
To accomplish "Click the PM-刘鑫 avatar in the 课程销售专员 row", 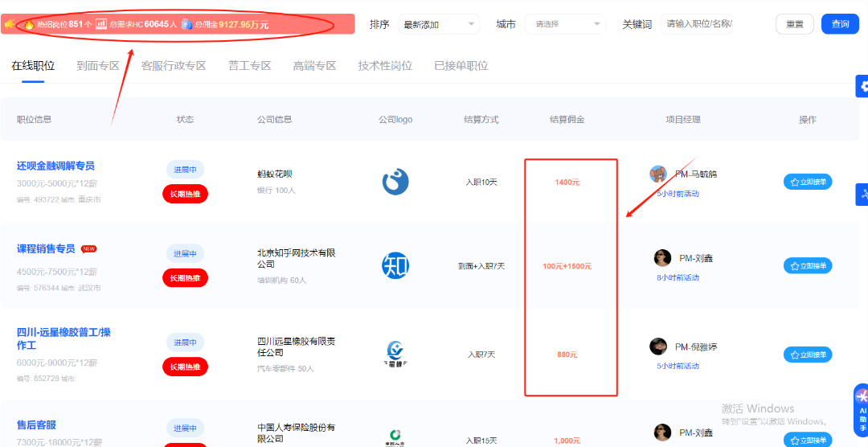I will click(662, 258).
